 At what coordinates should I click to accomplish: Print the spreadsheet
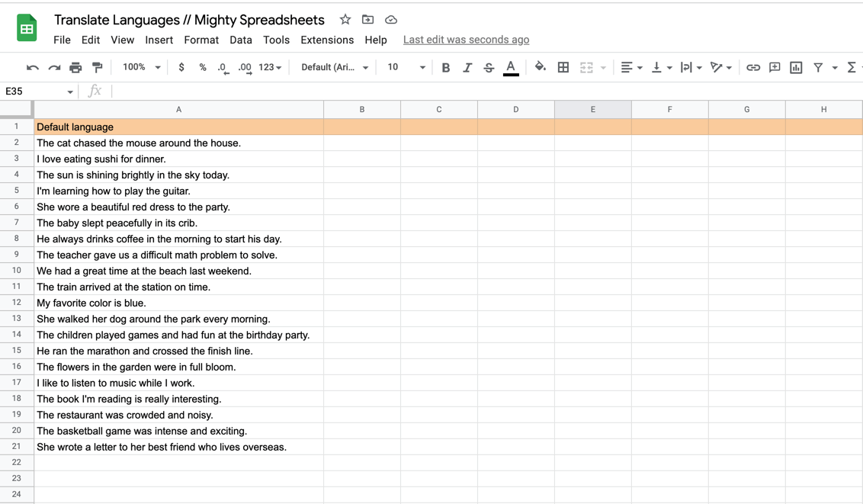coord(75,67)
